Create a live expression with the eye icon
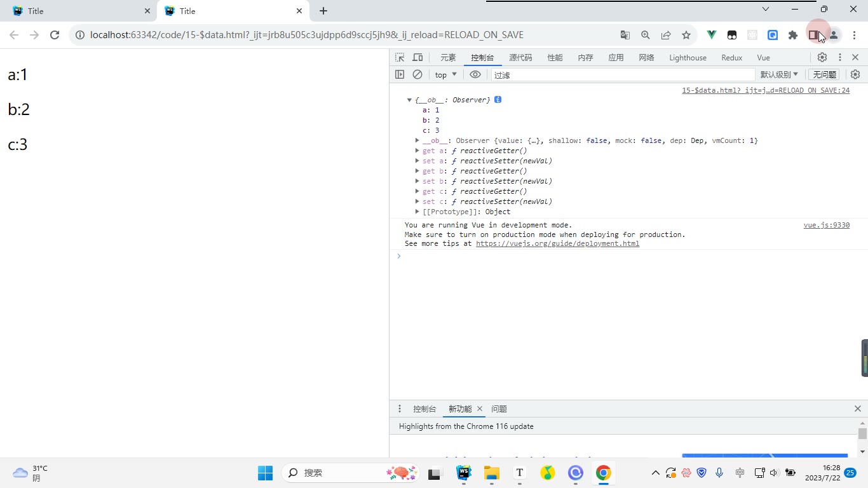 475,74
